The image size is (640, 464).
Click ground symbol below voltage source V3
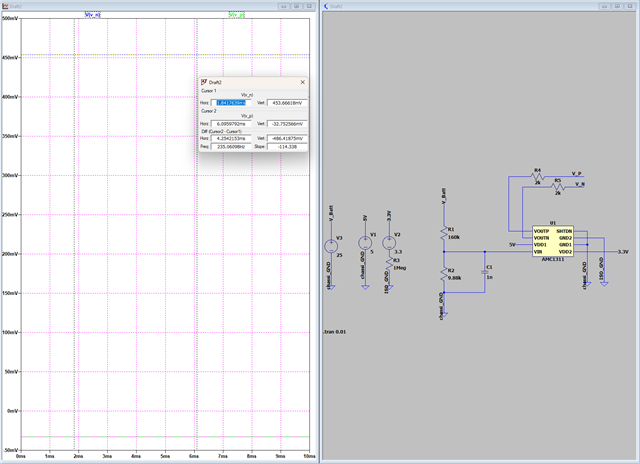(331, 287)
